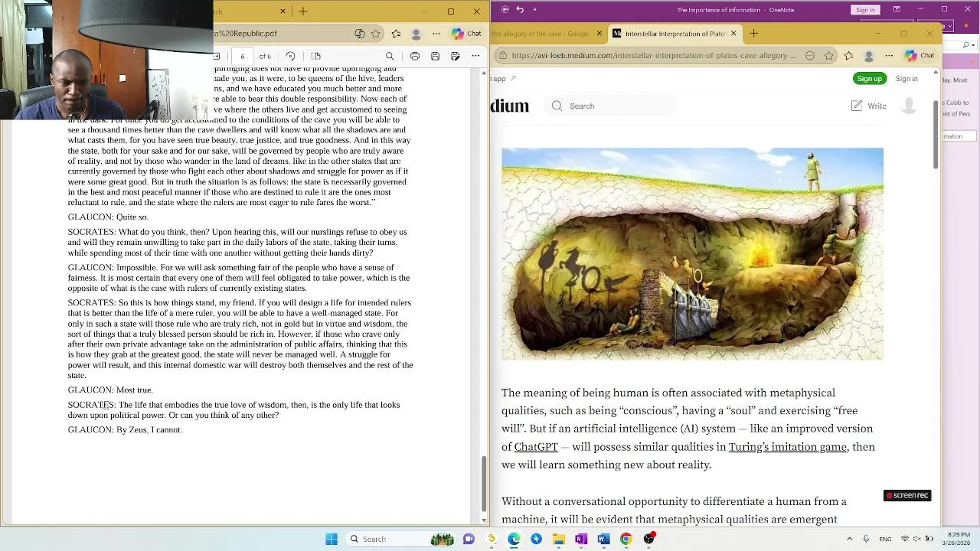Screen dimensions: 980x551
Task: Add Medium page to favorites star
Action: pos(829,56)
